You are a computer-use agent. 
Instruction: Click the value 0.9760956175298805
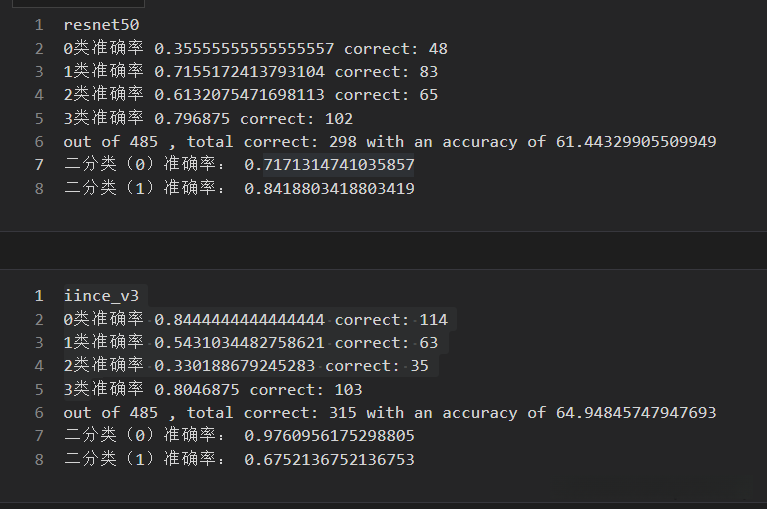coord(329,436)
